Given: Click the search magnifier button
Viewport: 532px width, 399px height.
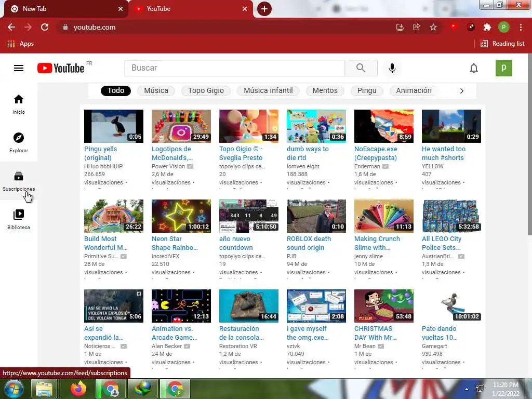Looking at the screenshot, I should pos(361,68).
